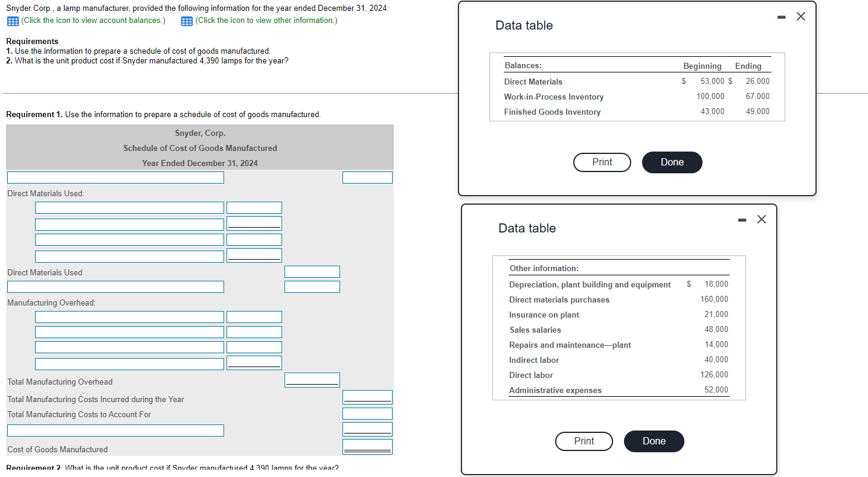Click the other information link text
Image resolution: width=868 pixels, height=477 pixels.
point(266,21)
